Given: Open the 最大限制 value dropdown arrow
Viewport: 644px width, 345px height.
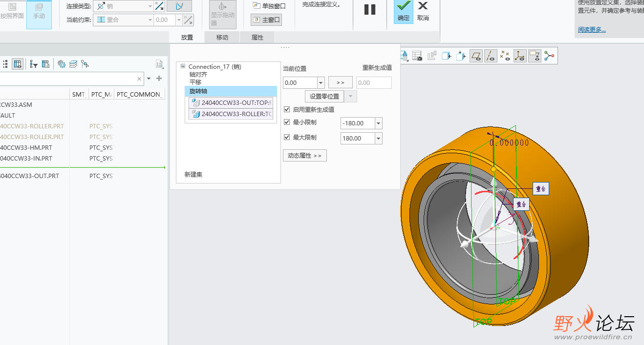Looking at the screenshot, I should point(379,139).
